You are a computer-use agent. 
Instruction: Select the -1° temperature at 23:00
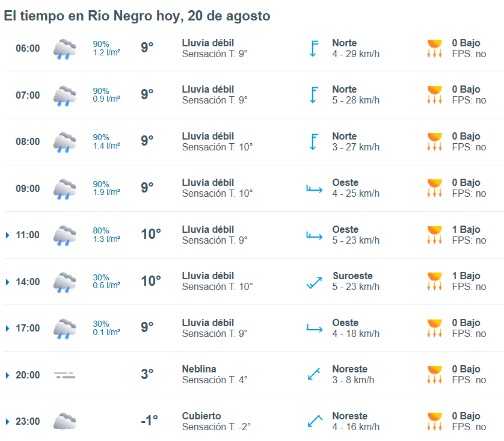pyautogui.click(x=150, y=420)
